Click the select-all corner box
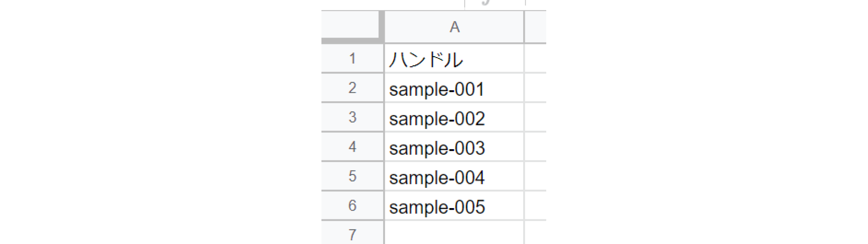868x244 pixels. [x=351, y=26]
